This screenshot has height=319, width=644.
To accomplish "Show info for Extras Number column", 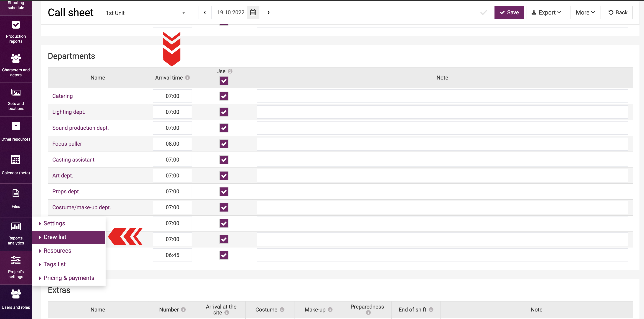I will [183, 309].
